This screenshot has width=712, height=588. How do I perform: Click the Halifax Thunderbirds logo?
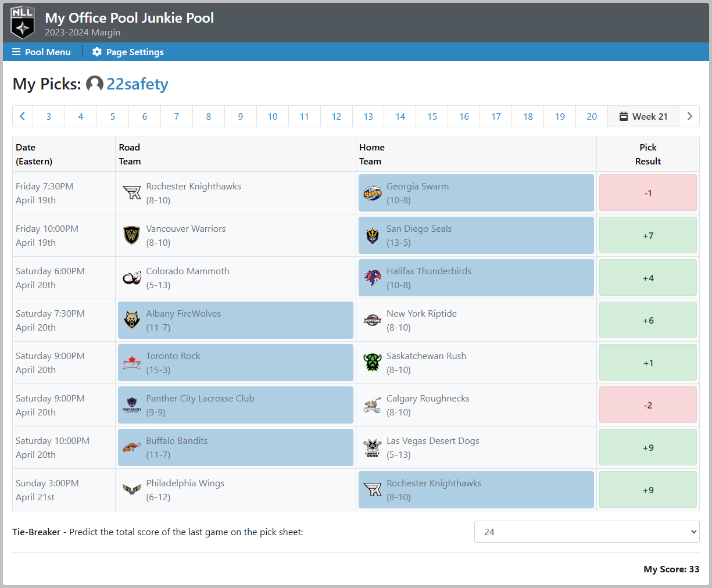point(373,278)
